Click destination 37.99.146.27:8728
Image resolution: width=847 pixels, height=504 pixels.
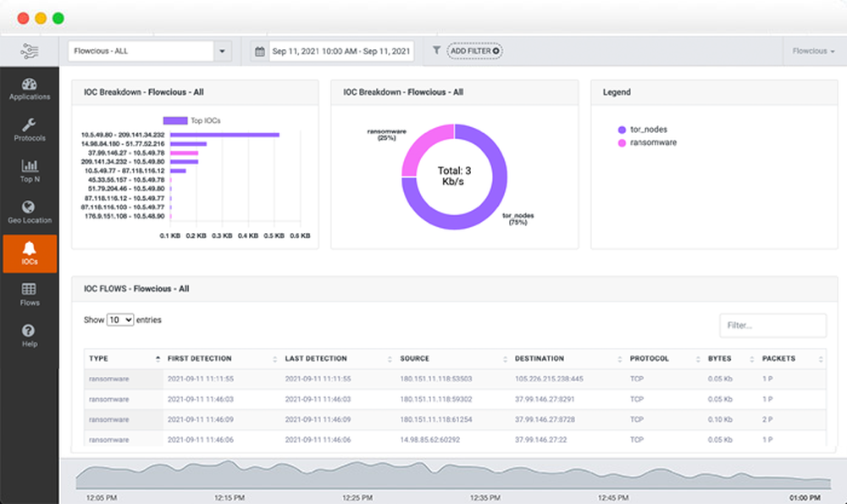545,419
